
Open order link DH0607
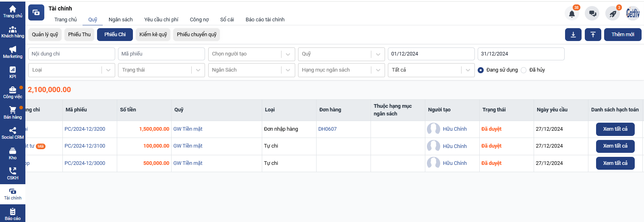point(327,129)
